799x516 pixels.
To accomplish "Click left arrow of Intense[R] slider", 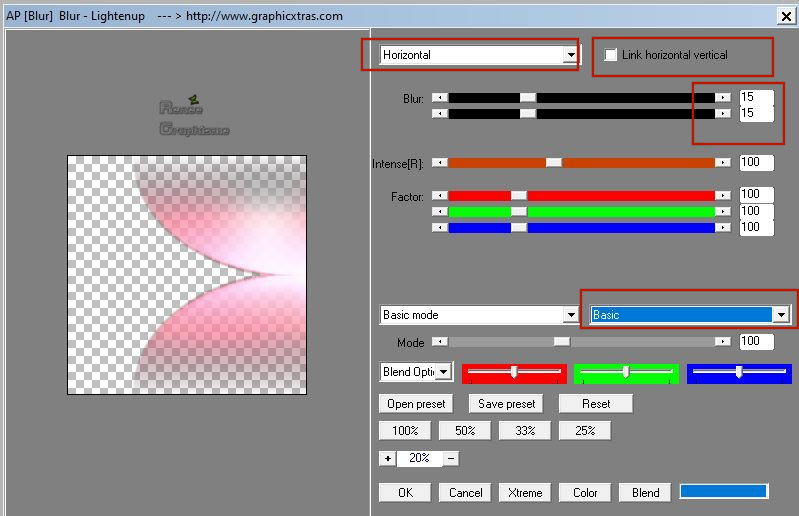I will pos(440,162).
